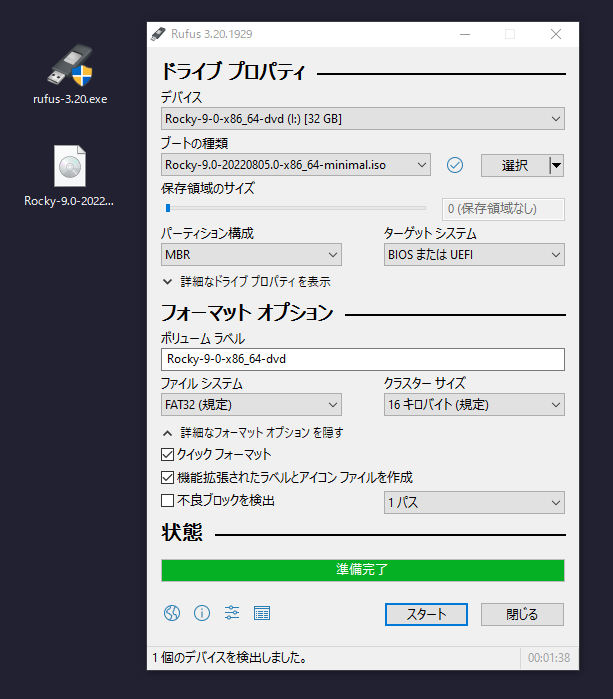Click the Rufus title bar app icon
This screenshot has width=613, height=699.
(x=158, y=34)
